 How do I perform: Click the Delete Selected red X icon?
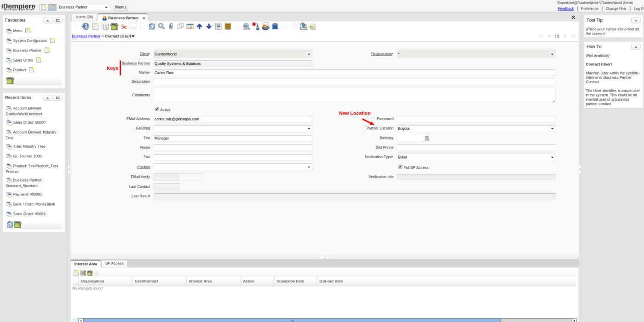pos(124,27)
